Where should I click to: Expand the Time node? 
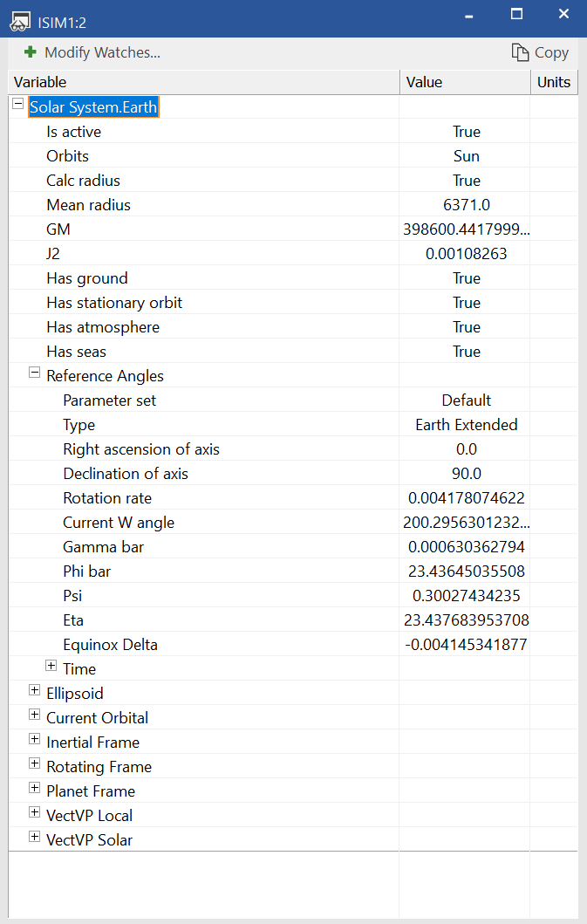pyautogui.click(x=51, y=666)
